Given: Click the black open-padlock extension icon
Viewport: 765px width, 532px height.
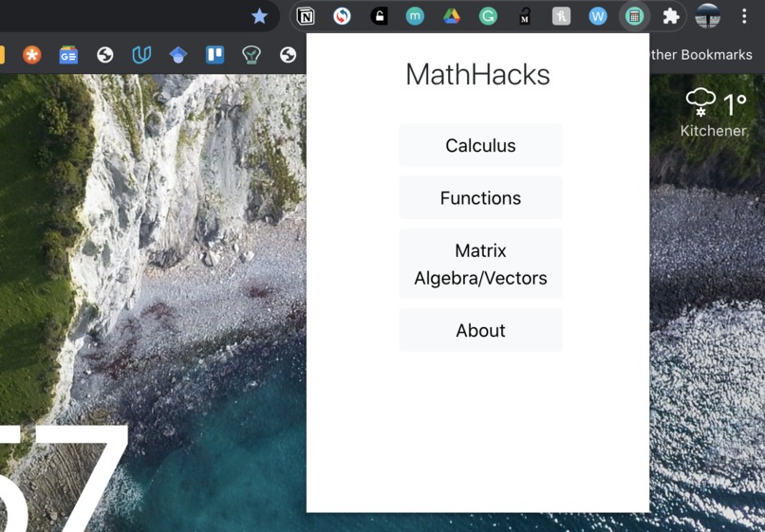Looking at the screenshot, I should 379,16.
